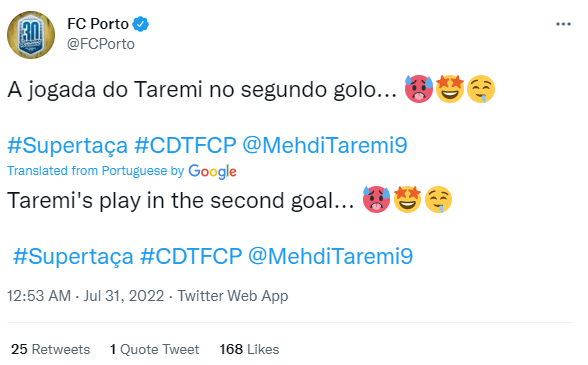Open #Supertaça hashtag in the translated text
This screenshot has height=365, width=588.
(x=73, y=257)
